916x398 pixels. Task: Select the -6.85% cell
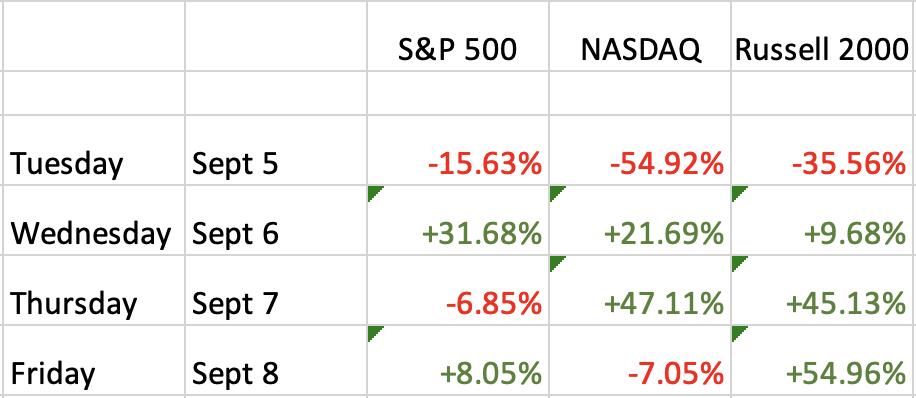pos(457,290)
